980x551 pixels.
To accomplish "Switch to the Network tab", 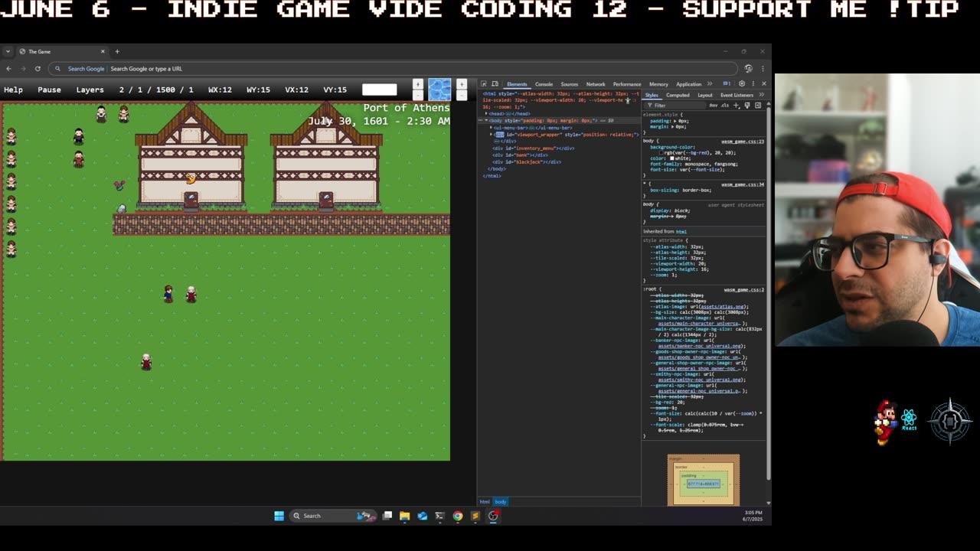I will click(x=596, y=84).
